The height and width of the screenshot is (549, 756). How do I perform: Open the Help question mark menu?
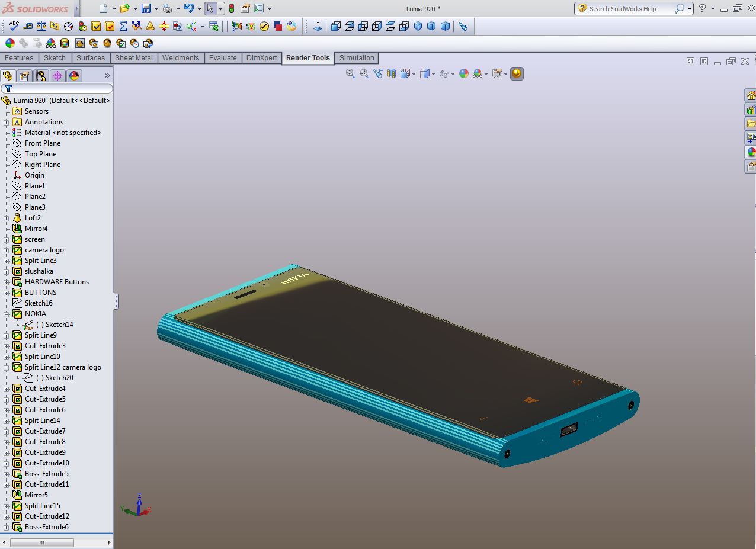click(702, 8)
